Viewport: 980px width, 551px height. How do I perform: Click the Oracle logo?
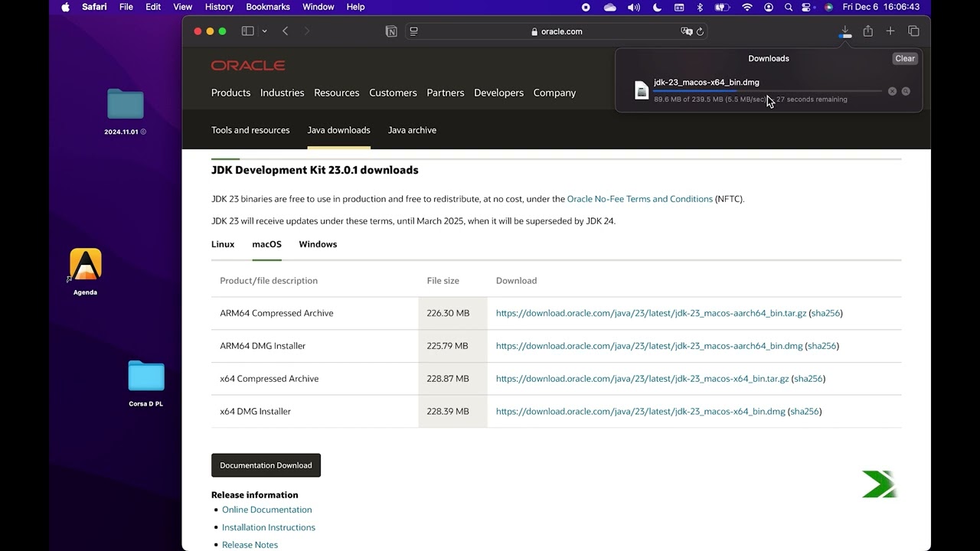pyautogui.click(x=248, y=66)
